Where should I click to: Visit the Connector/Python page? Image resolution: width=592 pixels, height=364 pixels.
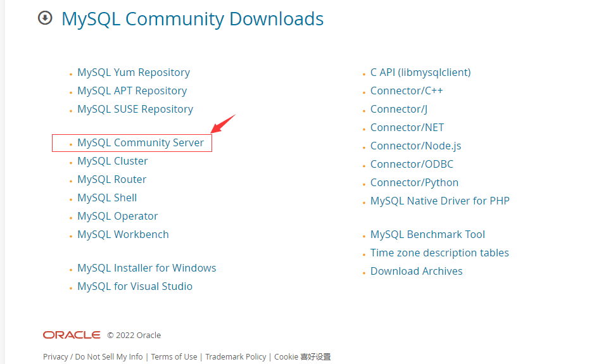click(414, 182)
